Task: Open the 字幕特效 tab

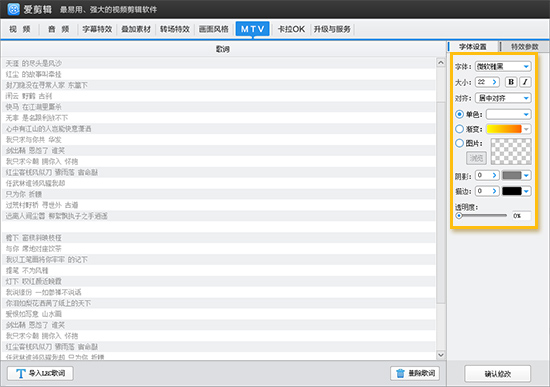Action: click(x=97, y=29)
